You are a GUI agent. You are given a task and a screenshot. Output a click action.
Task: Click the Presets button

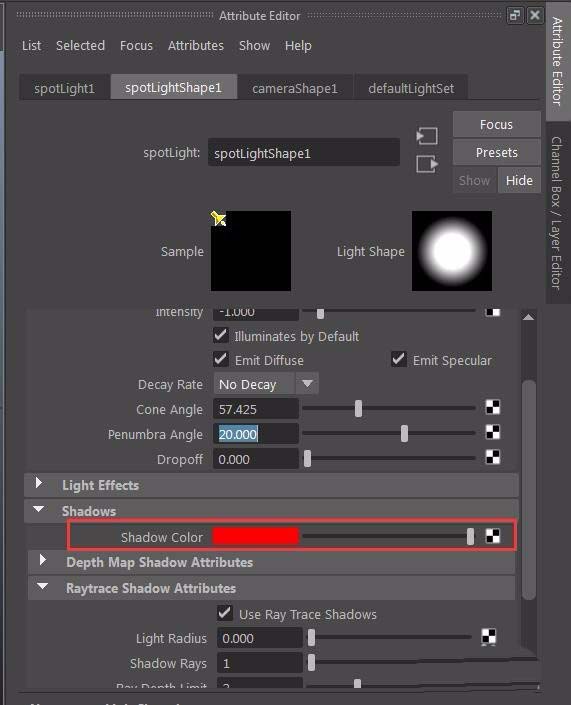(496, 152)
